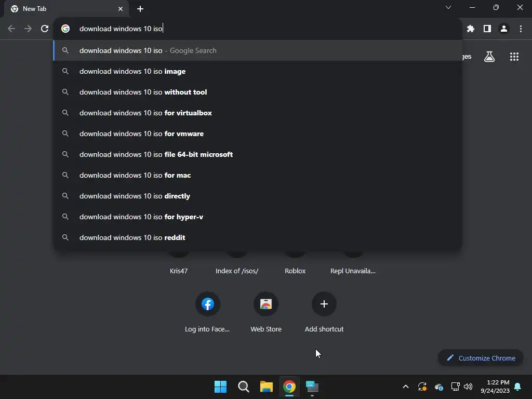Image resolution: width=532 pixels, height=399 pixels.
Task: Open the Search Labs flask icon
Action: point(489,57)
